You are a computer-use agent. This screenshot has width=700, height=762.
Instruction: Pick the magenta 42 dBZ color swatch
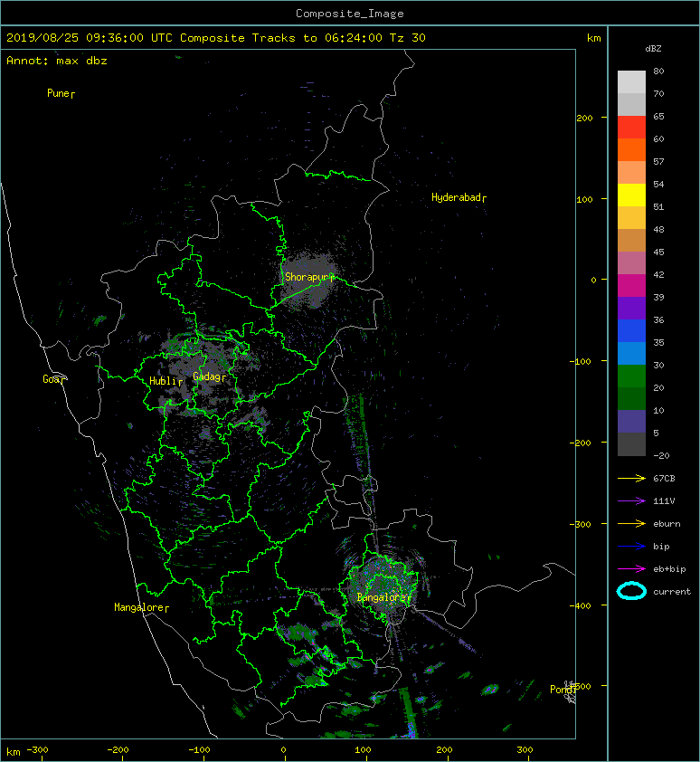point(631,285)
